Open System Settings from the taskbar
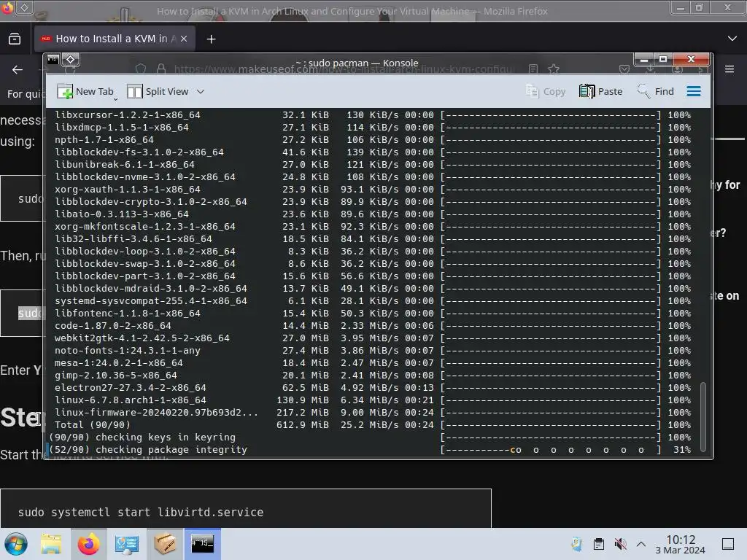This screenshot has height=560, width=747. 126,544
